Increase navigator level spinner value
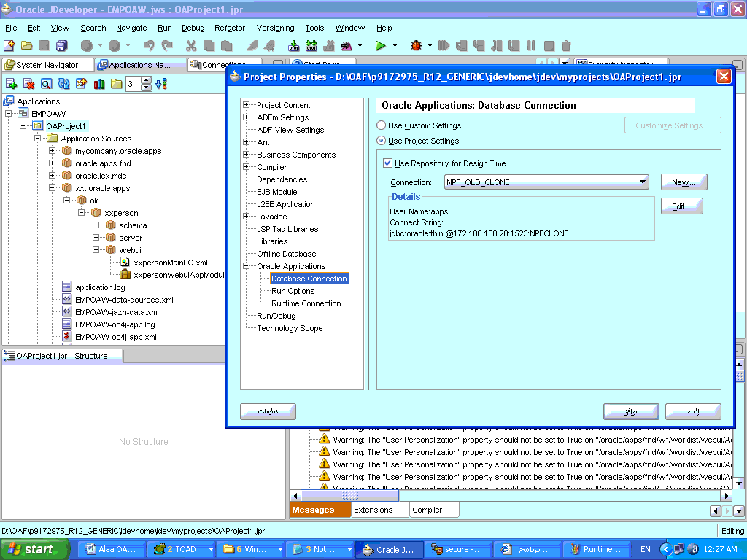Viewport: 747px width, 560px height. tap(147, 80)
